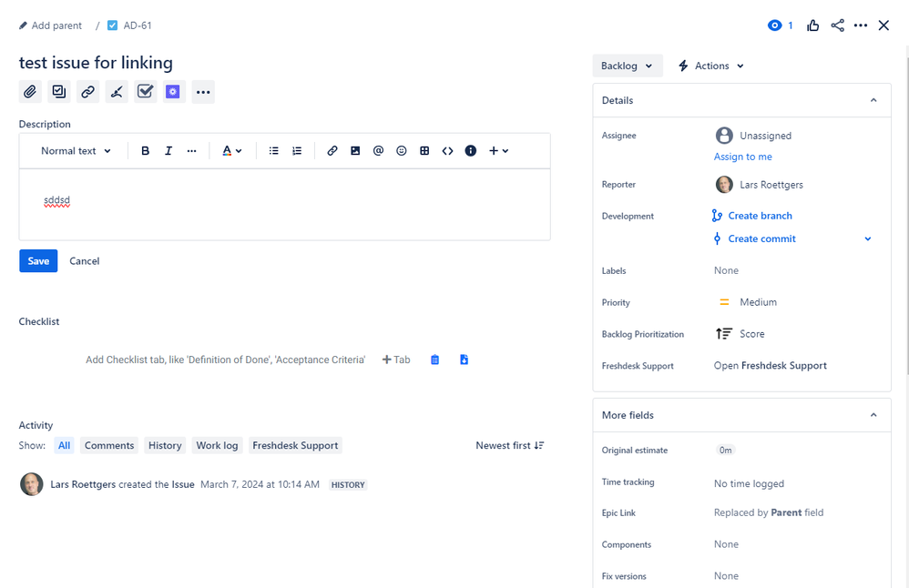Image resolution: width=909 pixels, height=588 pixels.
Task: Show Comments activity
Action: (109, 445)
